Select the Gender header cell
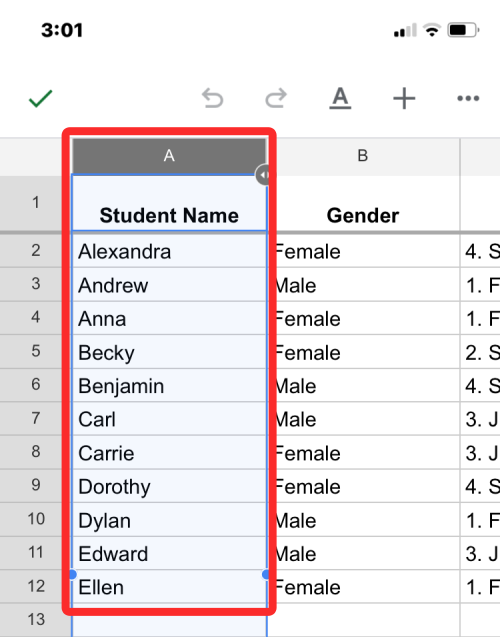The height and width of the screenshot is (637, 500). 363,204
